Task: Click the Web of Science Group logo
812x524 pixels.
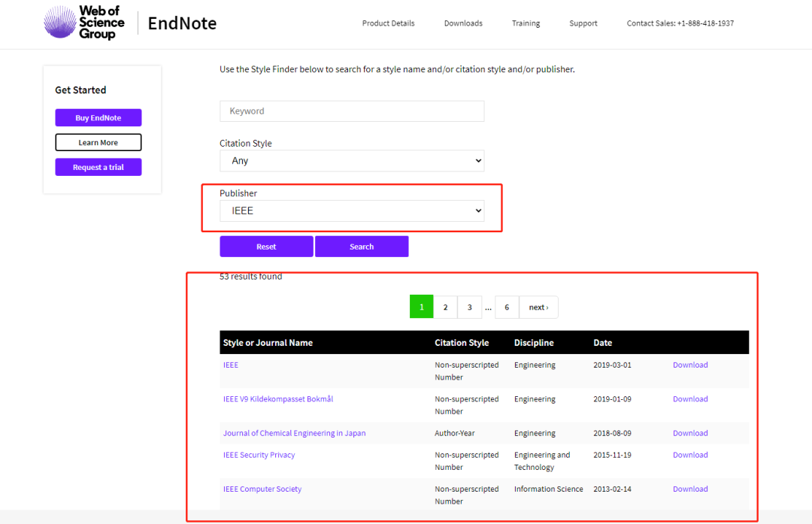Action: tap(84, 23)
